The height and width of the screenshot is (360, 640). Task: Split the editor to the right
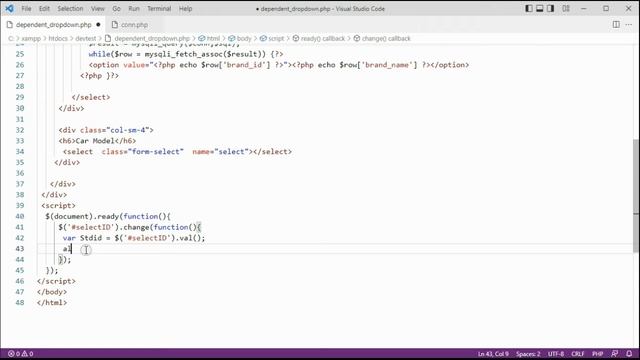616,24
